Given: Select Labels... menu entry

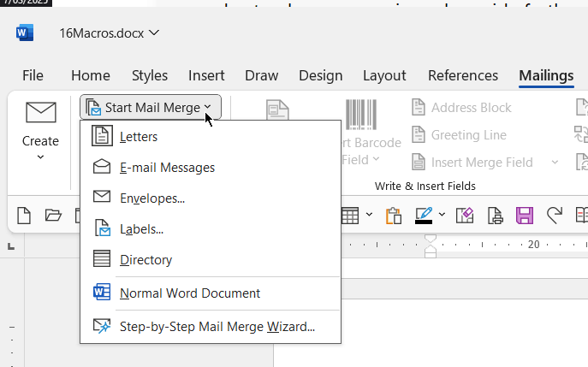Looking at the screenshot, I should coord(211,229).
